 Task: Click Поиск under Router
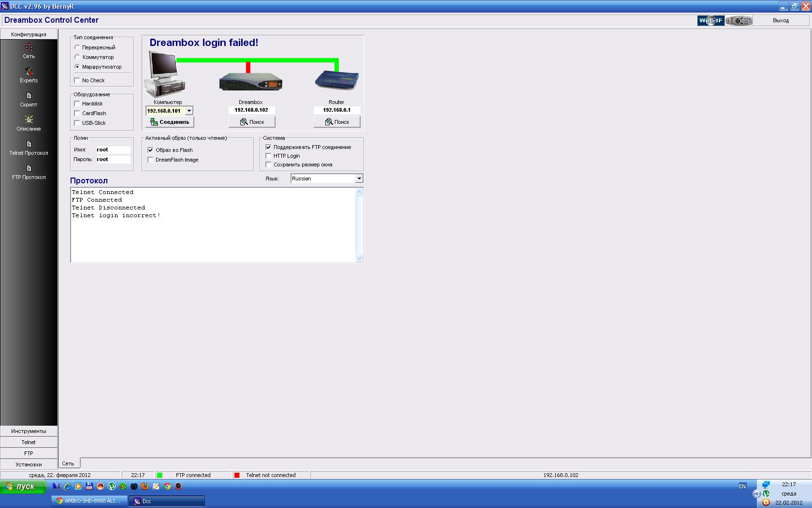click(x=337, y=122)
